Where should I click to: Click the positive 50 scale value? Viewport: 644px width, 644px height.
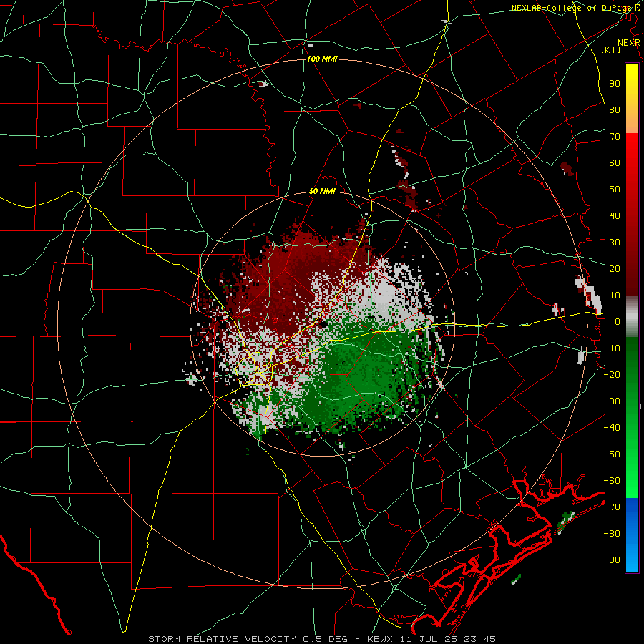point(615,190)
